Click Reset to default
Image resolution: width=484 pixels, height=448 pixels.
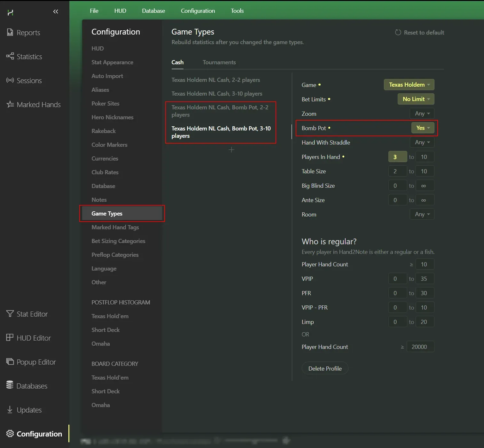419,33
